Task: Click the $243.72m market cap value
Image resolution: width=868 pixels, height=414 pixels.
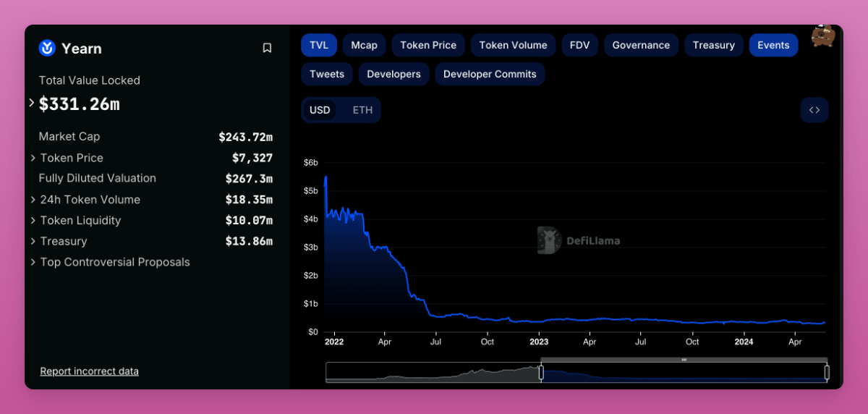Action: (245, 137)
